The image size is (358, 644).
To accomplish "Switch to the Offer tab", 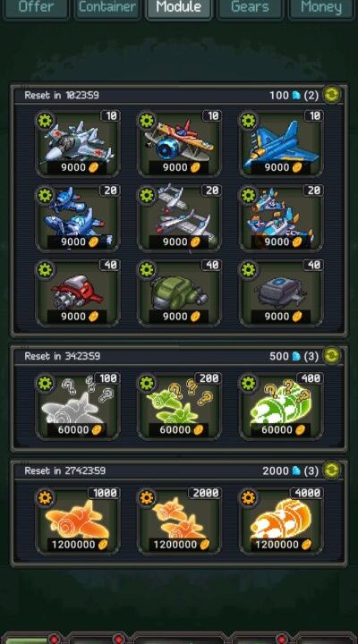I will [36, 8].
